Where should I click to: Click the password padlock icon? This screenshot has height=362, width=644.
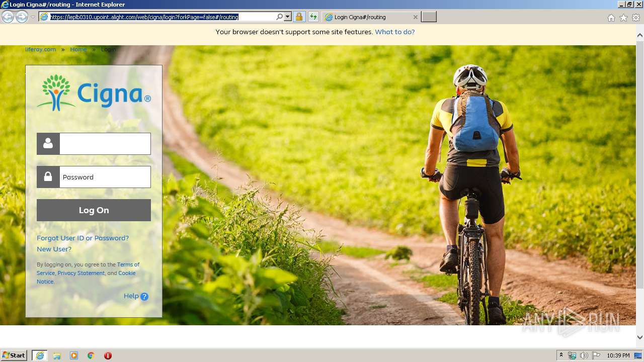click(48, 177)
